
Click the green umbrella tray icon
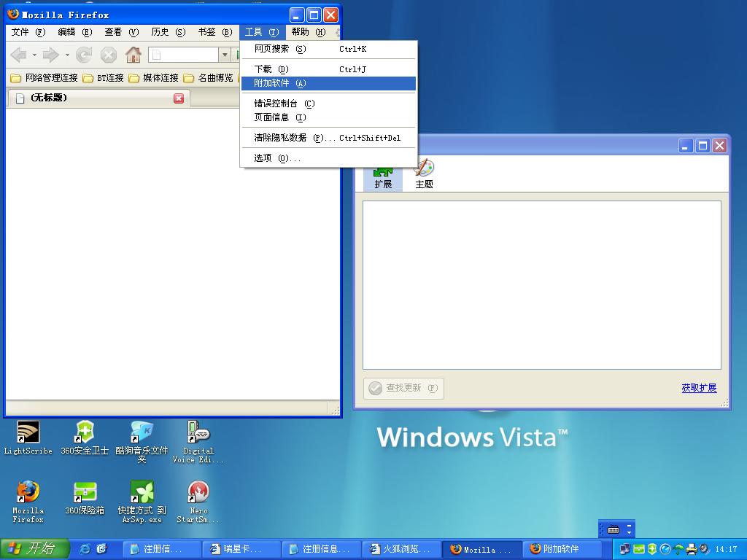coord(678,549)
